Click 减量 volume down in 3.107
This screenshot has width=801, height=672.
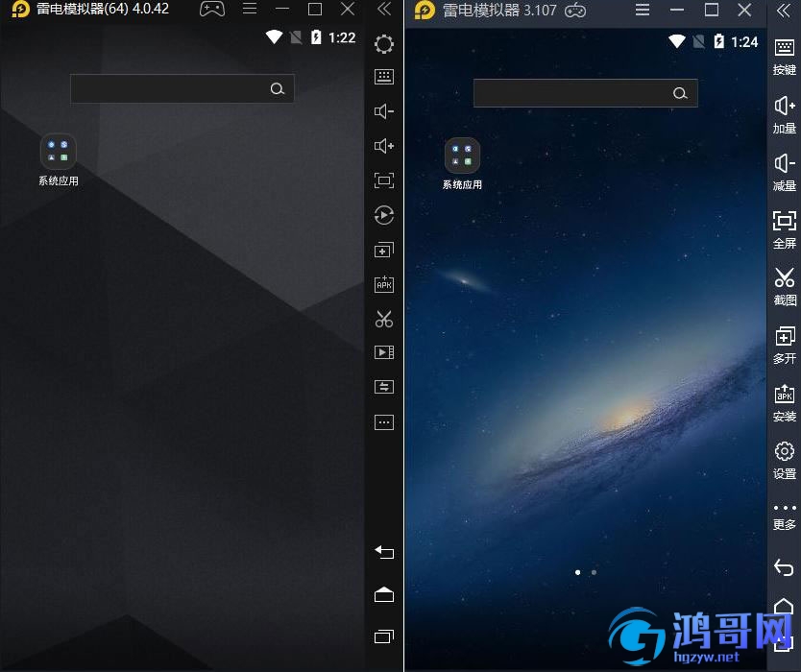tap(784, 172)
